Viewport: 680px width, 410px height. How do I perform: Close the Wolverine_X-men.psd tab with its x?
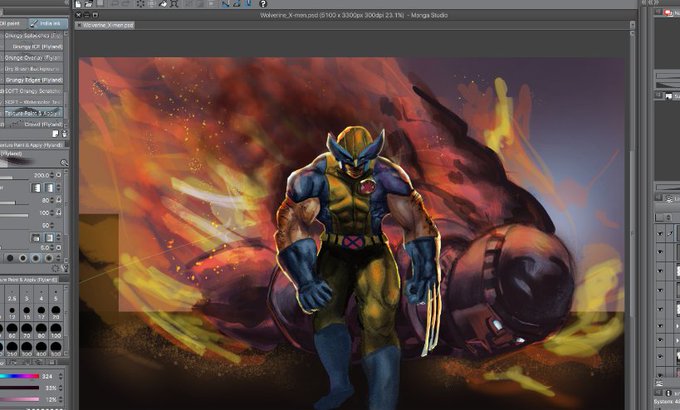(x=78, y=26)
